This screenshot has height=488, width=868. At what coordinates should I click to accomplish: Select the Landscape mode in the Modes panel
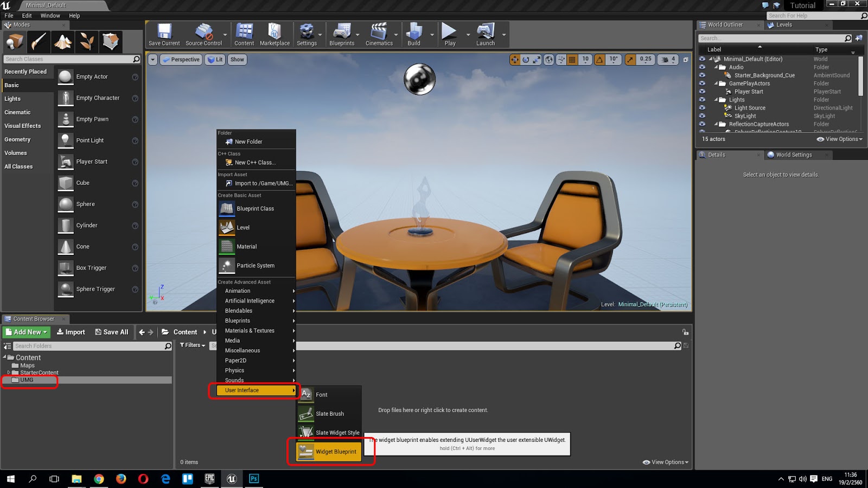pyautogui.click(x=62, y=41)
